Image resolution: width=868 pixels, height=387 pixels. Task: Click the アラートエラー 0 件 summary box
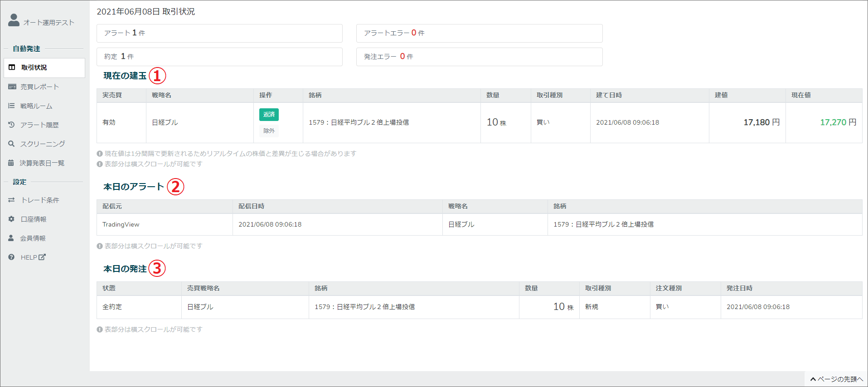click(x=479, y=33)
